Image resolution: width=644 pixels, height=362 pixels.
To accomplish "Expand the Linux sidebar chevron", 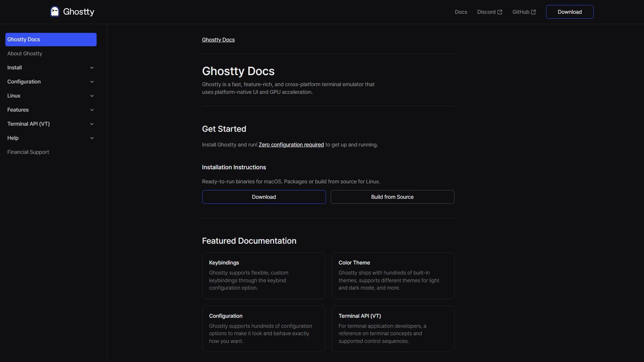I will pyautogui.click(x=92, y=96).
